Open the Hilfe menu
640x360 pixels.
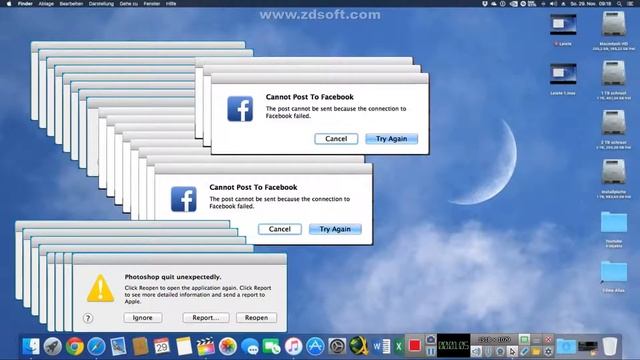[x=171, y=4]
